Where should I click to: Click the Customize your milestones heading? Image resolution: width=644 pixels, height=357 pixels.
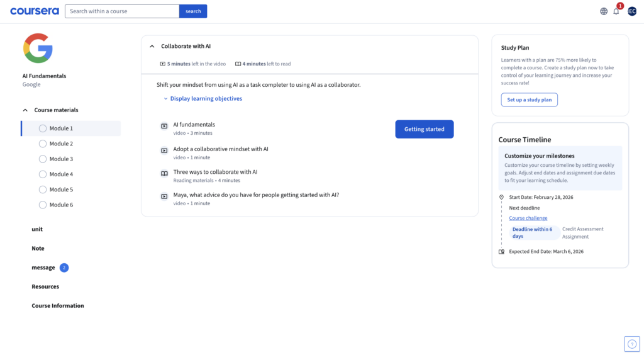click(539, 156)
